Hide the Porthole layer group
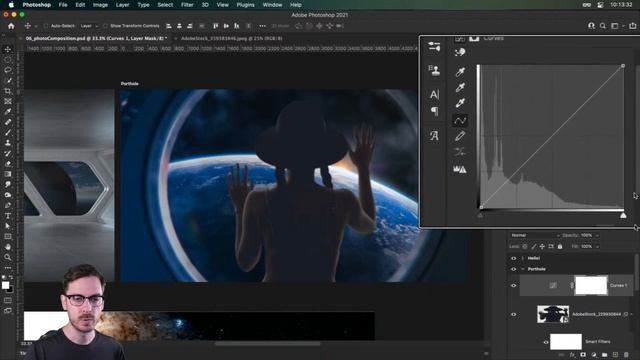Viewport: 640px width, 360px height. [513, 269]
